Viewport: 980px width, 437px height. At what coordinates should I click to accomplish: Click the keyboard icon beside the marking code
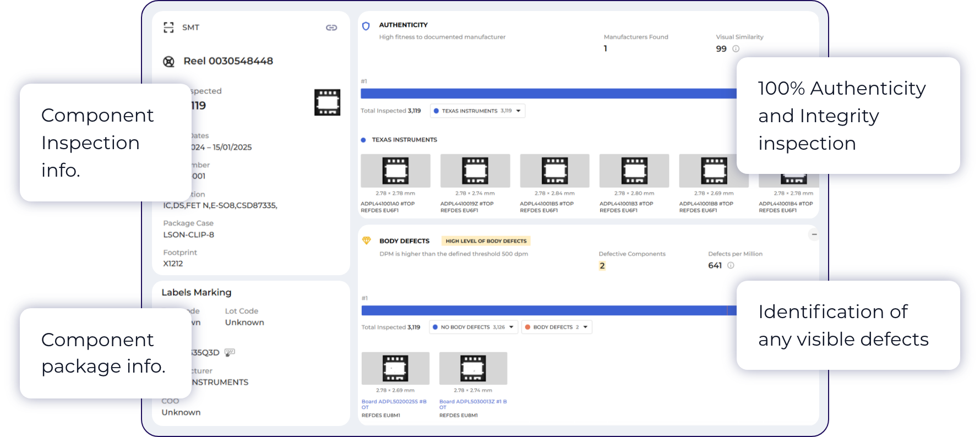pos(230,352)
